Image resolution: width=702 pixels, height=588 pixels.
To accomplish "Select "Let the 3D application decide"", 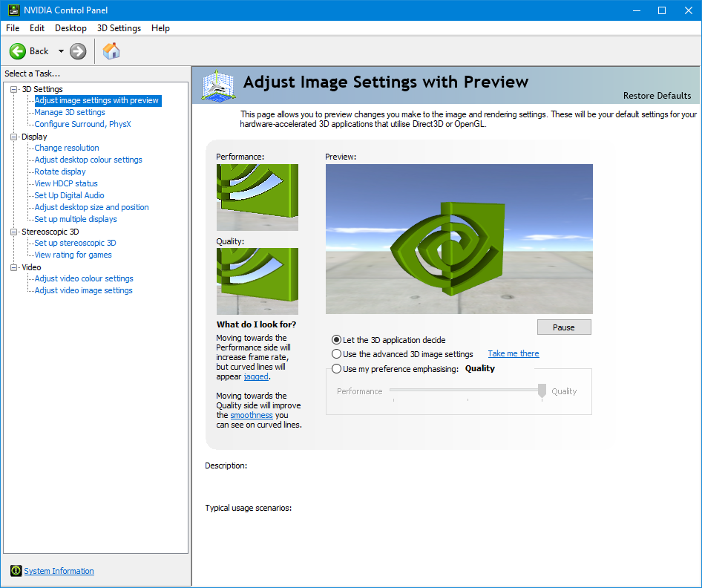I will tap(336, 340).
